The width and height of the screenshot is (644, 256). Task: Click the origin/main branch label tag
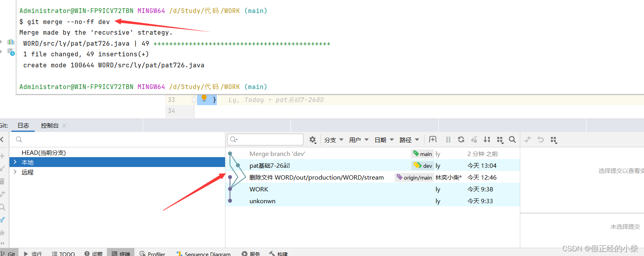[414, 178]
